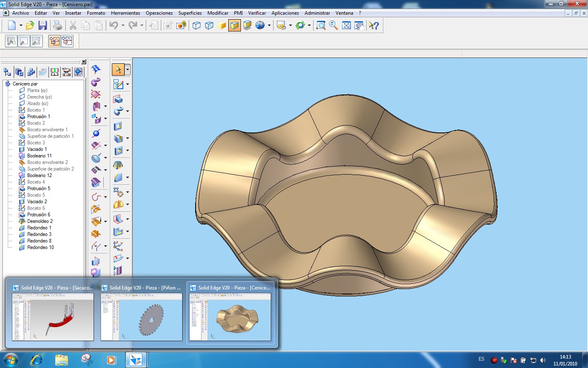Open the EdgeBar feature PathFinder tab
Screen dimensions: 588x368
[7, 72]
